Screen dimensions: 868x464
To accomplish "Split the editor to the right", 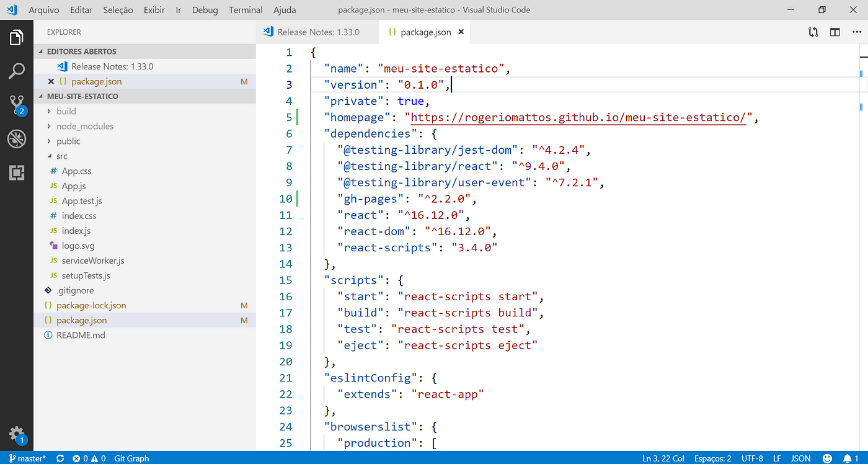I will tap(835, 32).
